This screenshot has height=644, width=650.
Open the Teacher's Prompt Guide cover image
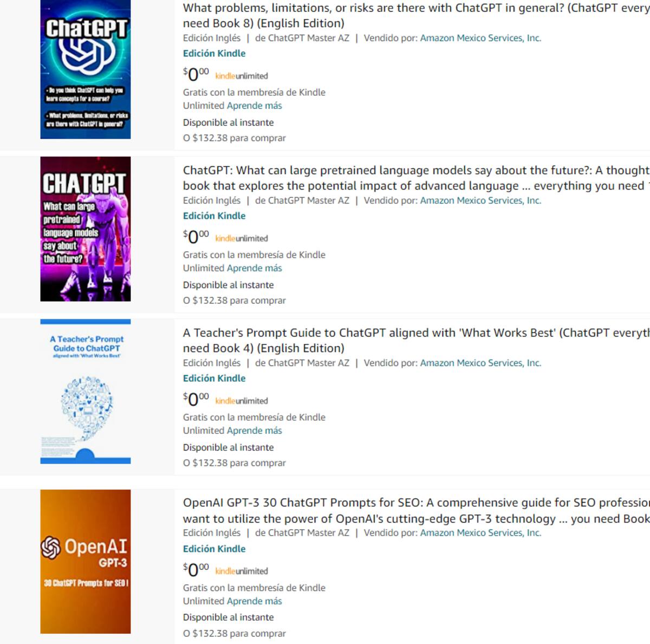tap(86, 391)
